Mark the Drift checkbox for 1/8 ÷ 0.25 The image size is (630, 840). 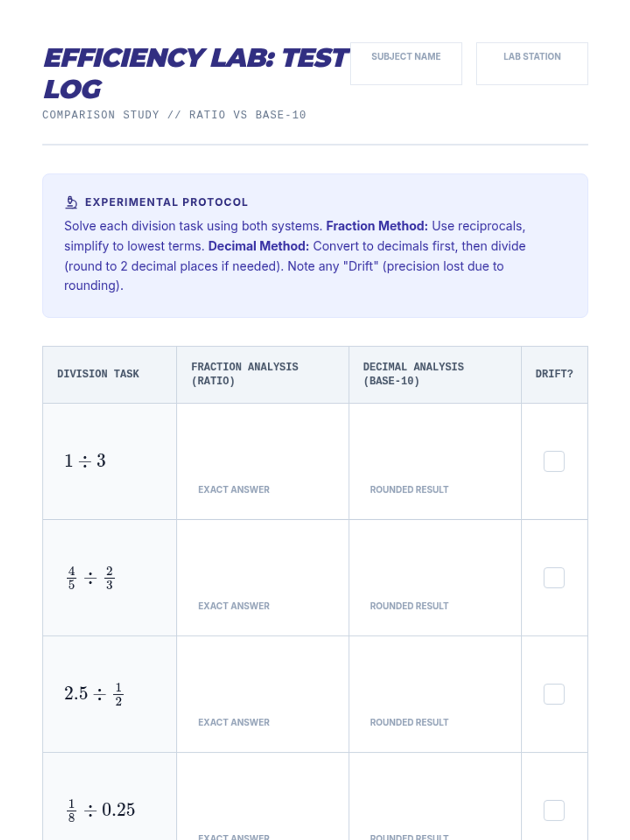[x=554, y=811]
